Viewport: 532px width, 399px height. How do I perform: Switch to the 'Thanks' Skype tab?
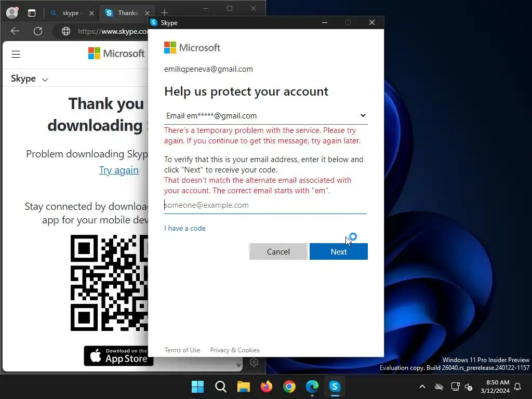pos(127,13)
